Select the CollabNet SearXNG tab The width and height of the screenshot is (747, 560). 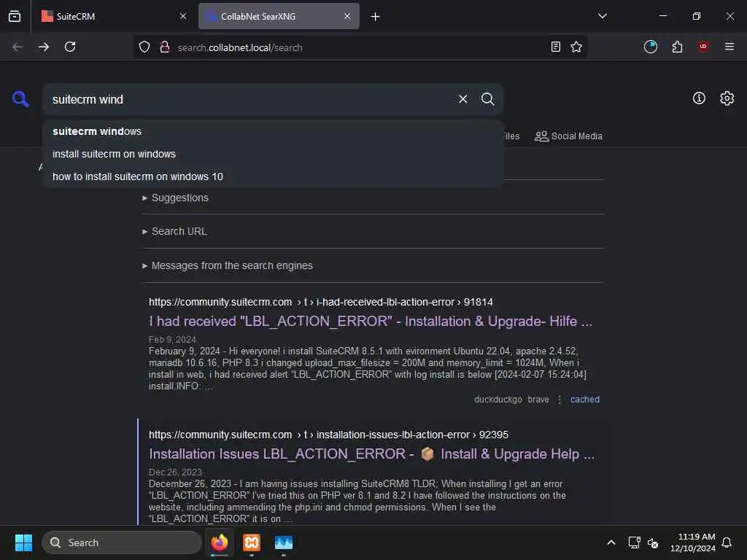tap(279, 16)
